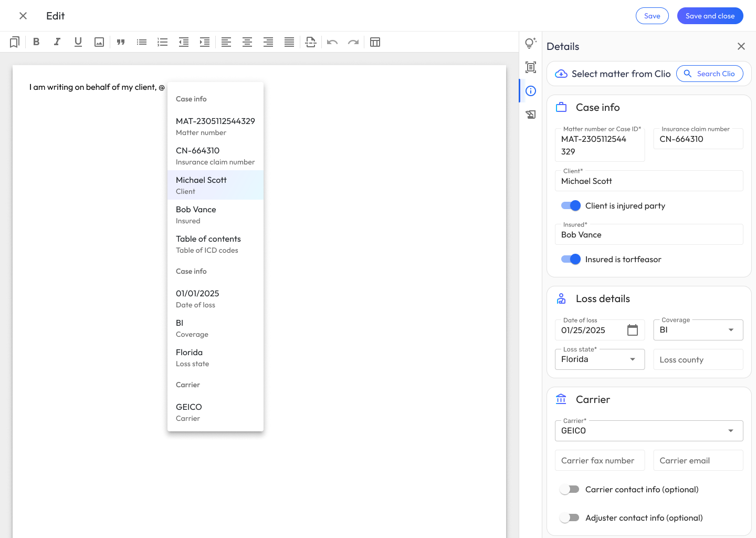
Task: Click the Select matter from Clio label
Action: pos(621,74)
